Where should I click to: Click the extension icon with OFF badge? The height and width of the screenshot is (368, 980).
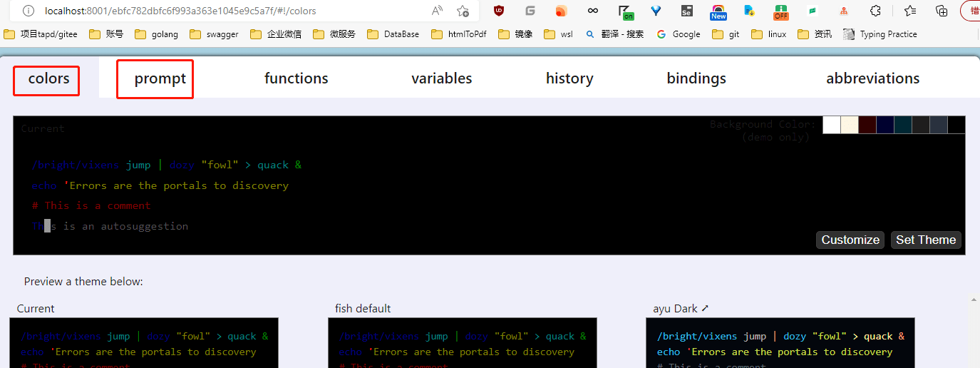tap(781, 11)
